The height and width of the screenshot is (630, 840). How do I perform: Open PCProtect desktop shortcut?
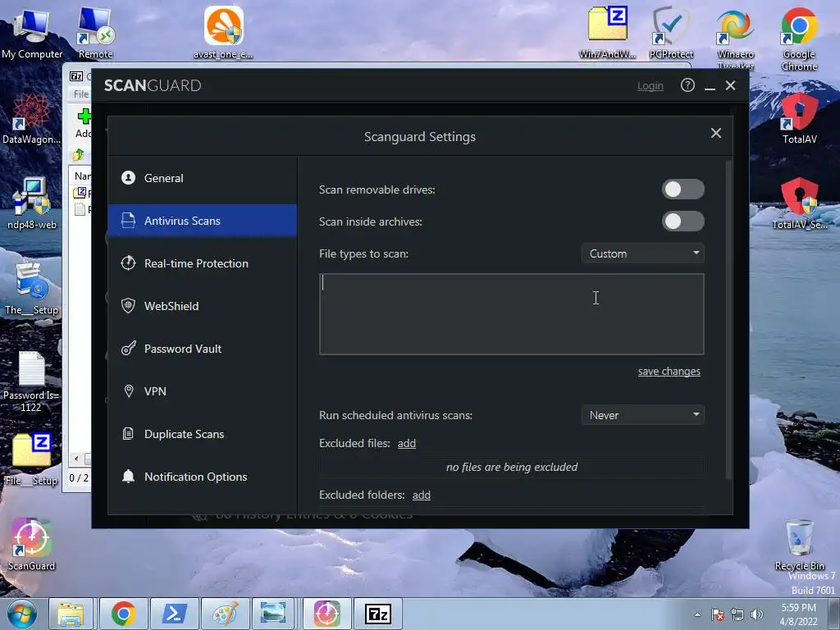pos(671,33)
